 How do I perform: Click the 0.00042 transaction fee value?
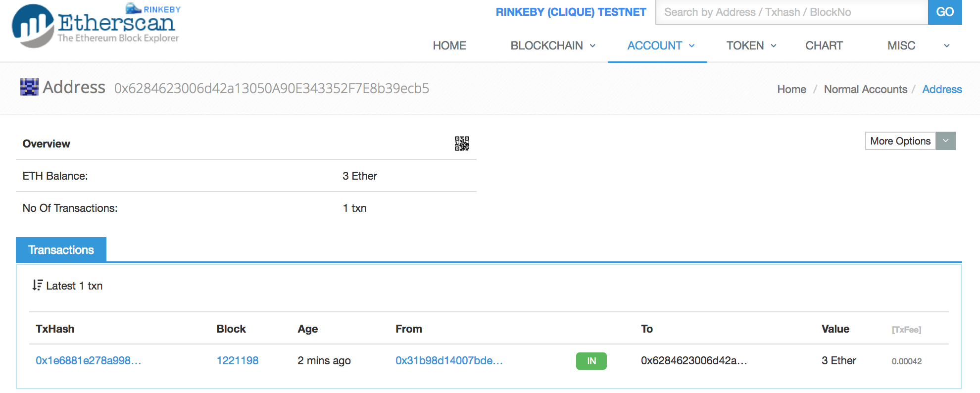point(907,361)
